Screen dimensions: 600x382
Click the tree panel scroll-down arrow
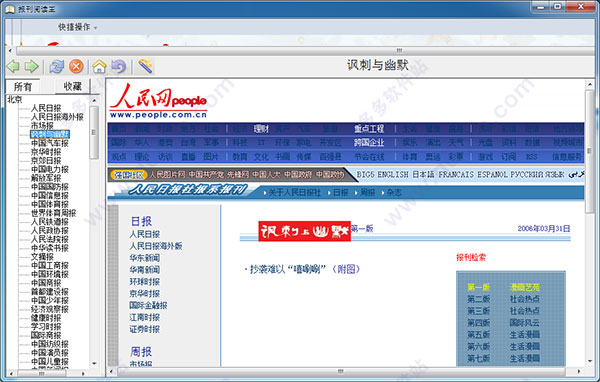click(94, 364)
